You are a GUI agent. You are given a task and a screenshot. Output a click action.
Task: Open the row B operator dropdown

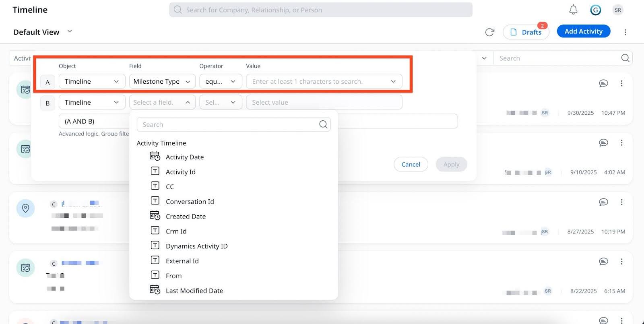point(221,102)
